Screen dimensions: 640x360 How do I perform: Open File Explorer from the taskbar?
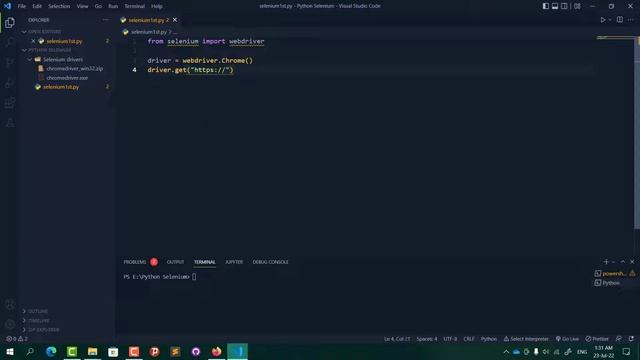(x=93, y=351)
